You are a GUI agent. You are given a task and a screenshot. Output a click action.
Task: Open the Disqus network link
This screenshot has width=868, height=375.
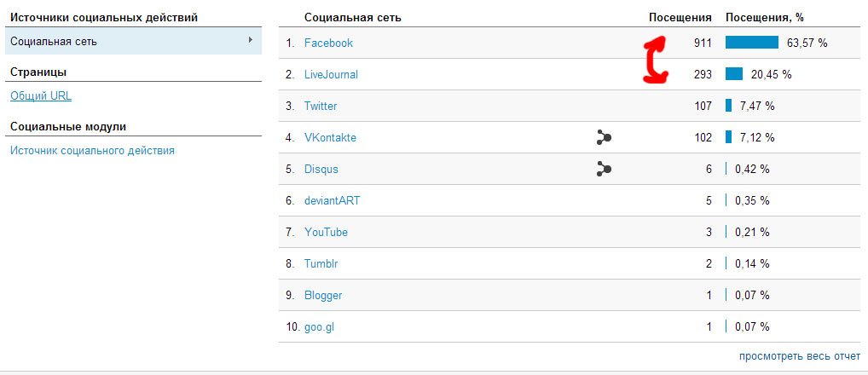tap(321, 170)
